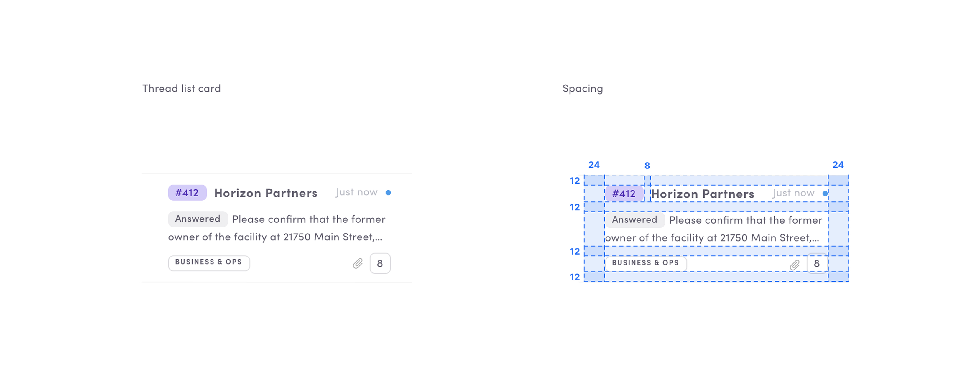Click the boxed 8 count in the left card
This screenshot has height=380, width=980.
[380, 263]
